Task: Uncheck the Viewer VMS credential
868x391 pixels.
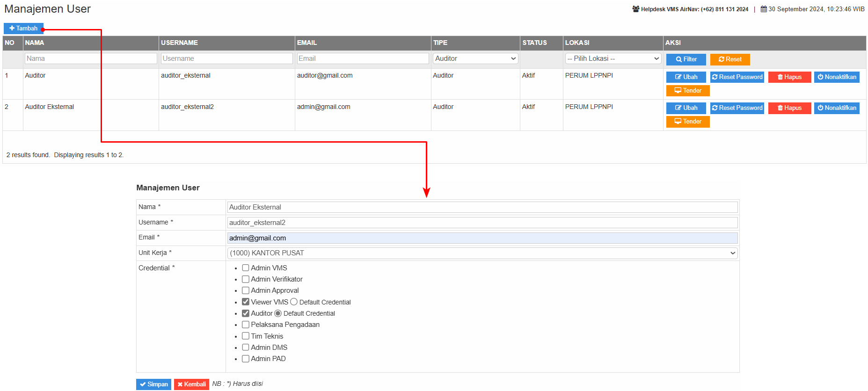Action: click(246, 302)
